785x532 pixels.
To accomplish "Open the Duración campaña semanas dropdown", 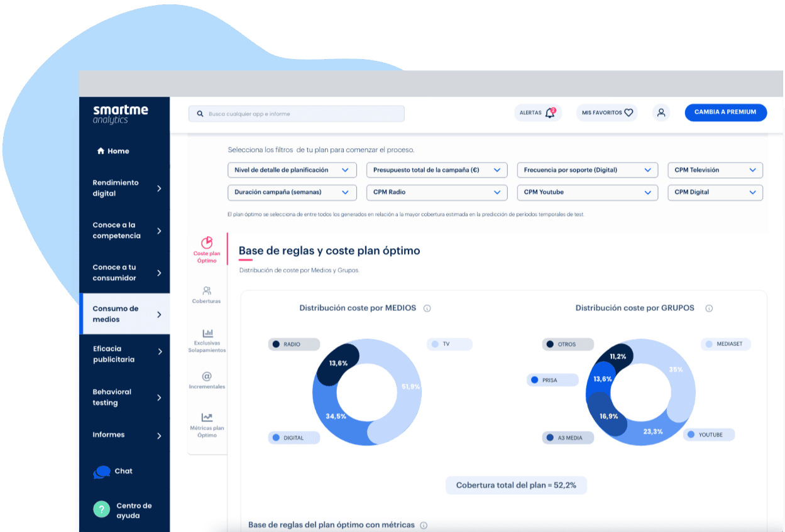I will click(292, 192).
